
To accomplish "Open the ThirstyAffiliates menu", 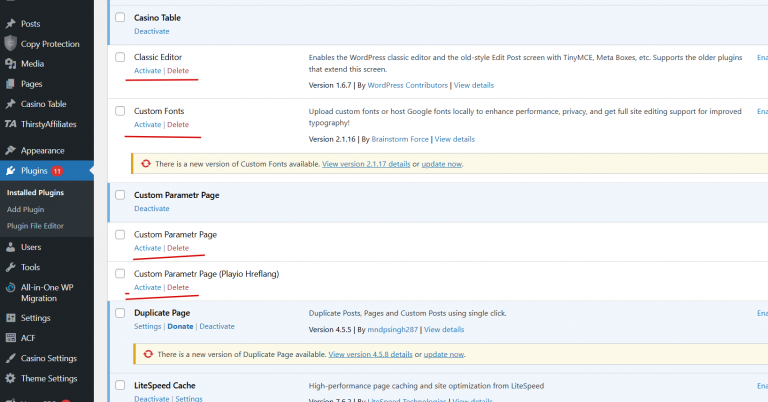I will [47, 124].
